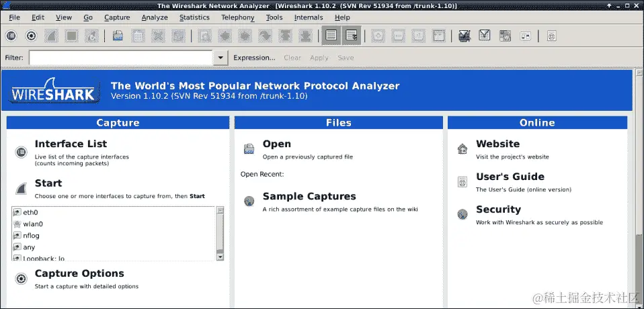The width and height of the screenshot is (644, 309).
Task: Click the go to packet toolbar icon
Action: tap(265, 36)
